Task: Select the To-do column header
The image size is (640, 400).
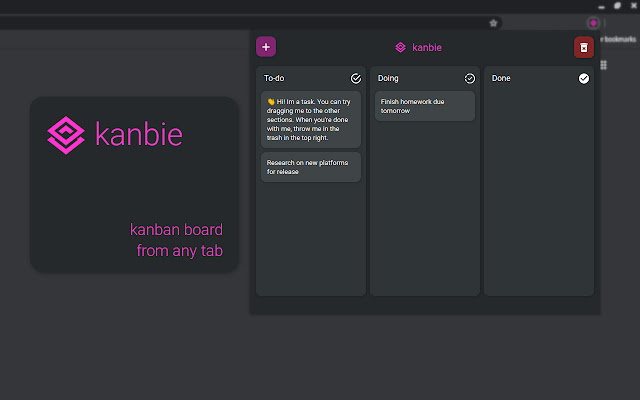Action: pos(274,78)
